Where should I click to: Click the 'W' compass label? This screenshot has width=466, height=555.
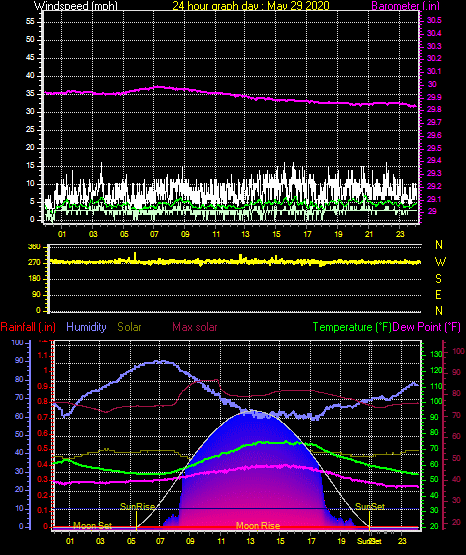[x=440, y=262]
